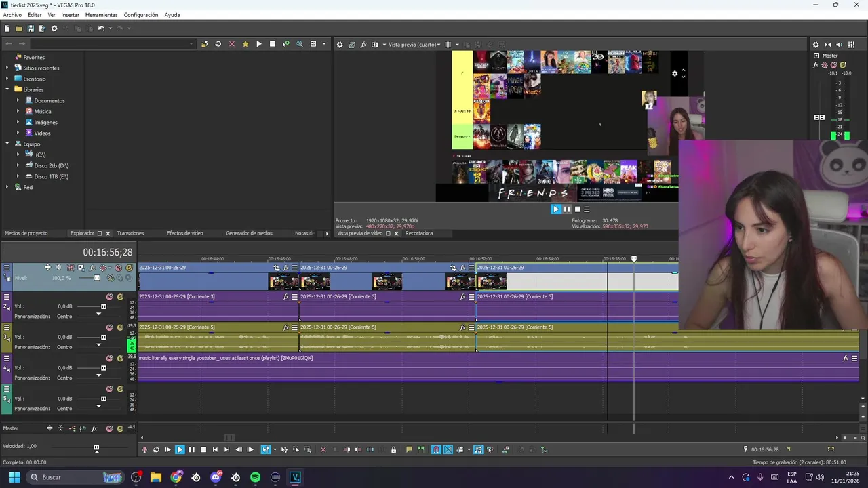Viewport: 868px width, 488px height.
Task: Click the Zoom edit tool magnifier icon
Action: [x=308, y=449]
